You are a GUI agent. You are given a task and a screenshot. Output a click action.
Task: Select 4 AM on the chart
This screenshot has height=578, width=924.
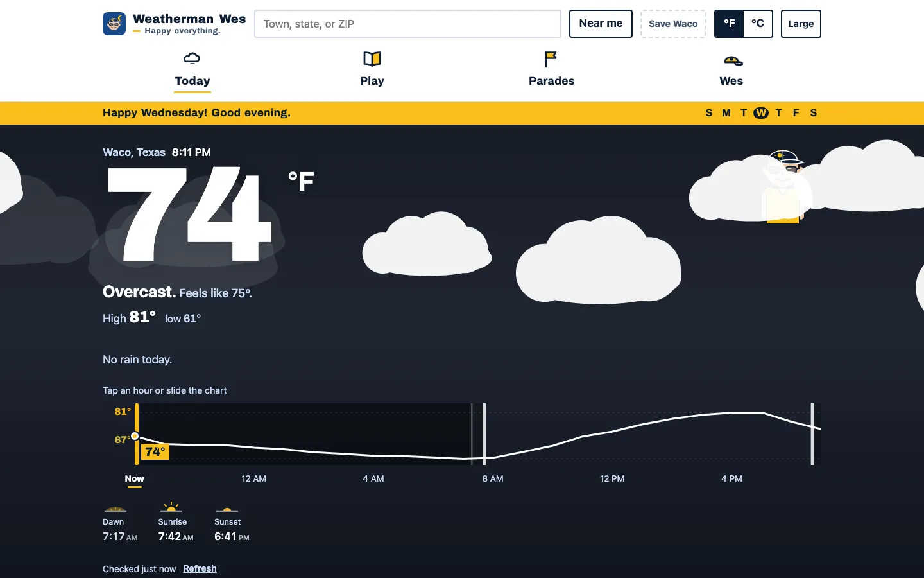click(x=373, y=478)
